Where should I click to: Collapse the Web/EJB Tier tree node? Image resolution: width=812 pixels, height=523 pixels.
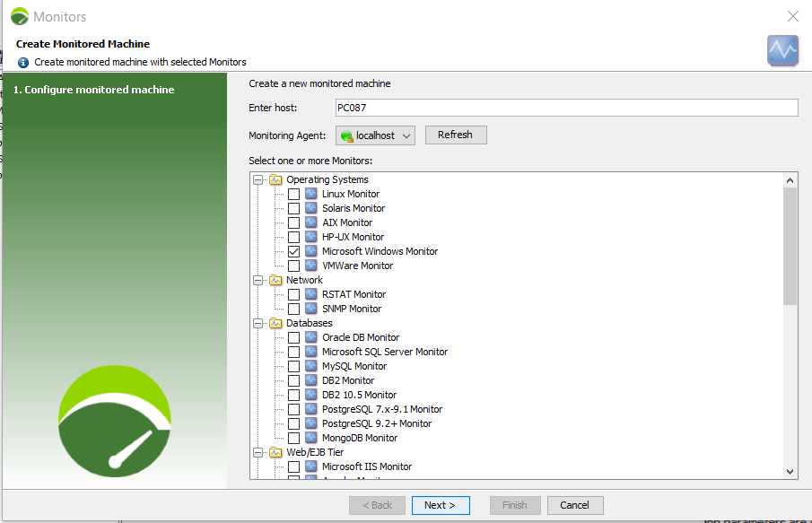[258, 452]
